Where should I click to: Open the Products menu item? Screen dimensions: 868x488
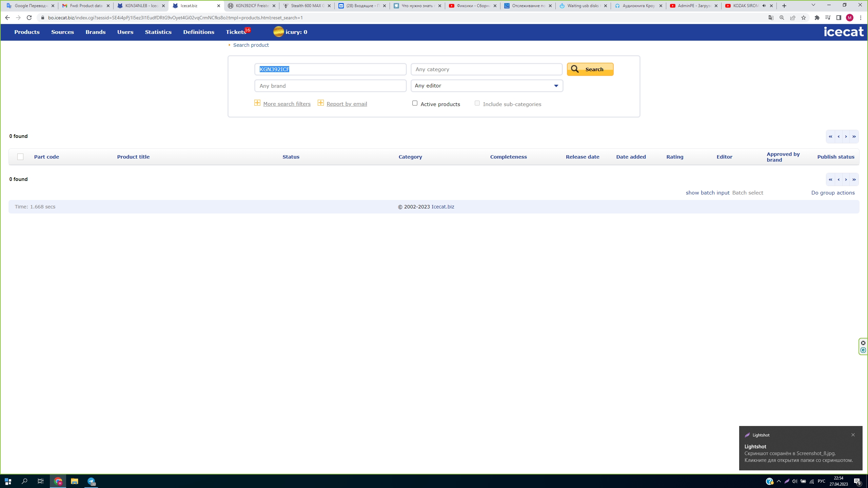pyautogui.click(x=27, y=32)
